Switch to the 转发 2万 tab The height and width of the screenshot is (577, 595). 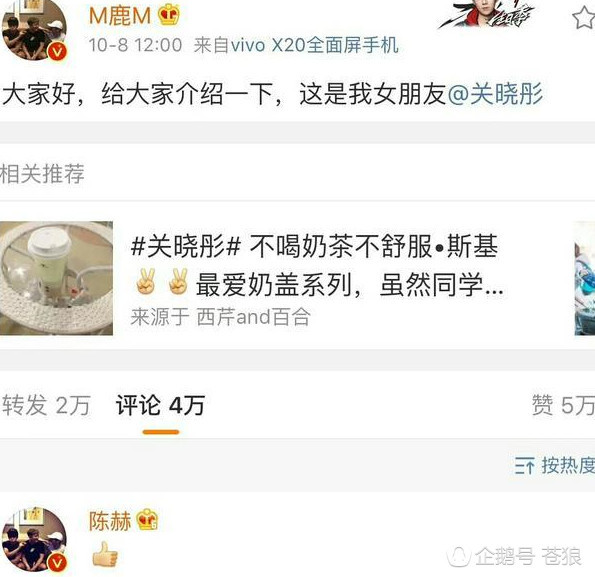pyautogui.click(x=46, y=405)
